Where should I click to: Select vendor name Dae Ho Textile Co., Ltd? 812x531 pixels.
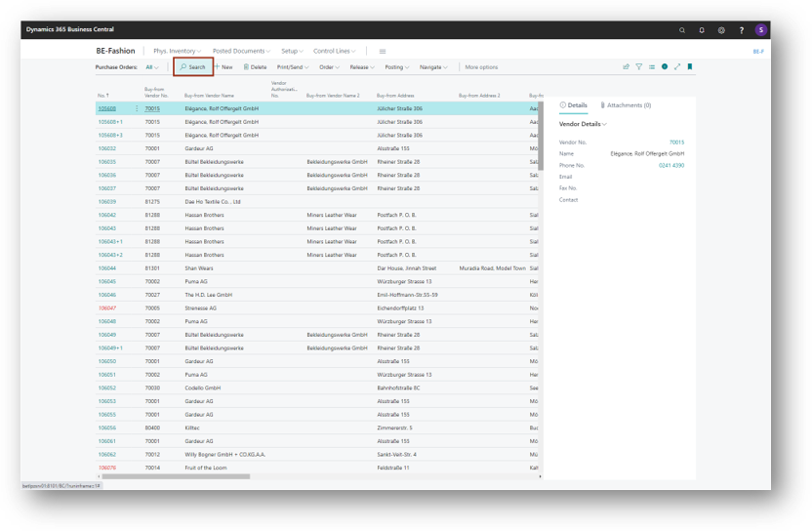pos(213,201)
